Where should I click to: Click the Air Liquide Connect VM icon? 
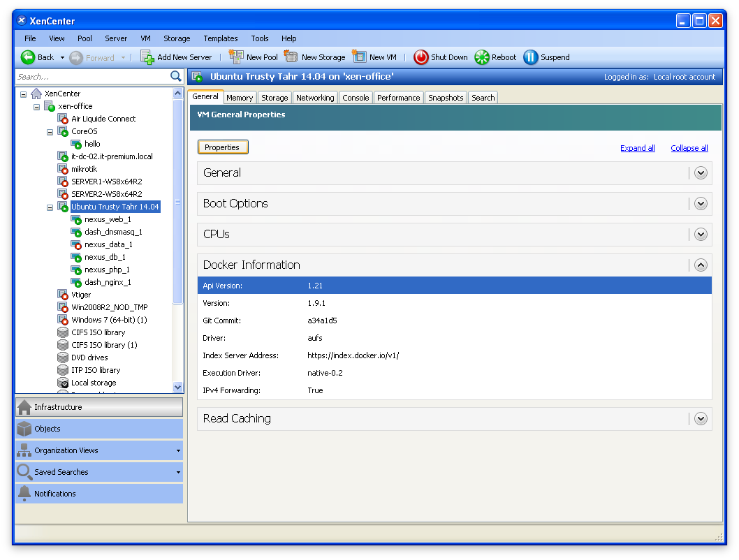tap(63, 119)
